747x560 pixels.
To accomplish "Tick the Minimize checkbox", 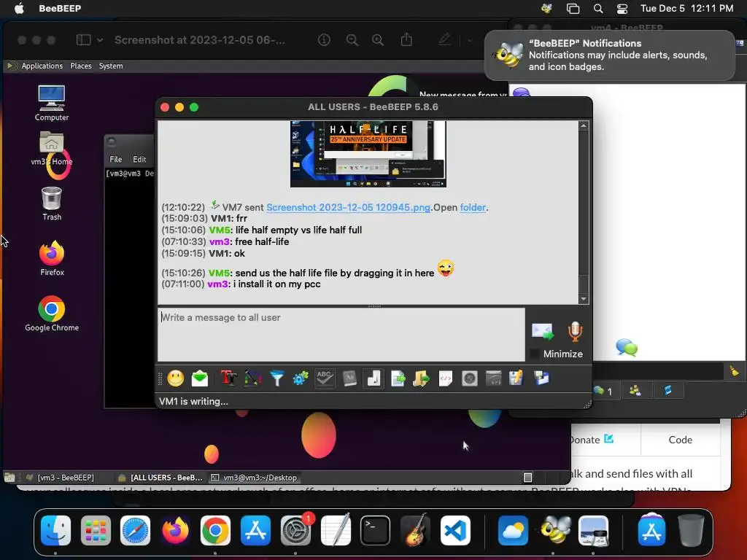I will [x=535, y=354].
